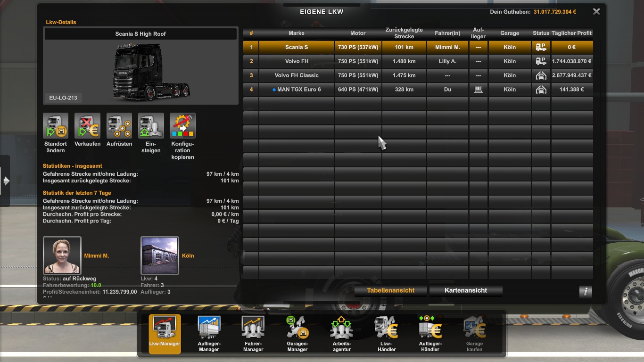The width and height of the screenshot is (644, 362).
Task: Click the Konfiguration kopieren icon
Action: (x=182, y=125)
